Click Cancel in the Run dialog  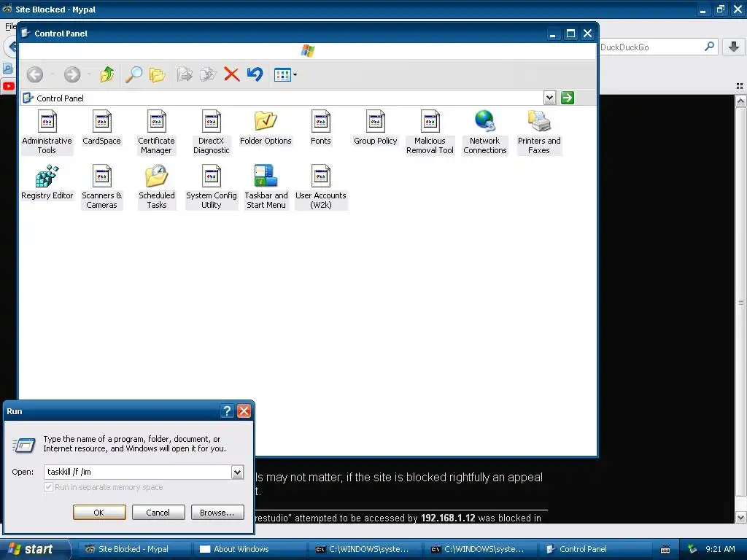tap(158, 513)
